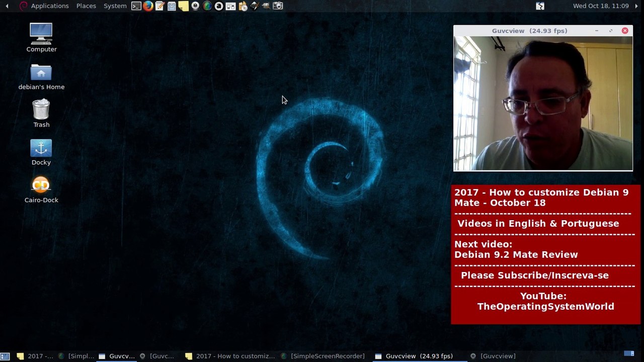Viewport: 644px width, 362px height.
Task: Click the notification area icon in top panel
Action: click(x=540, y=6)
